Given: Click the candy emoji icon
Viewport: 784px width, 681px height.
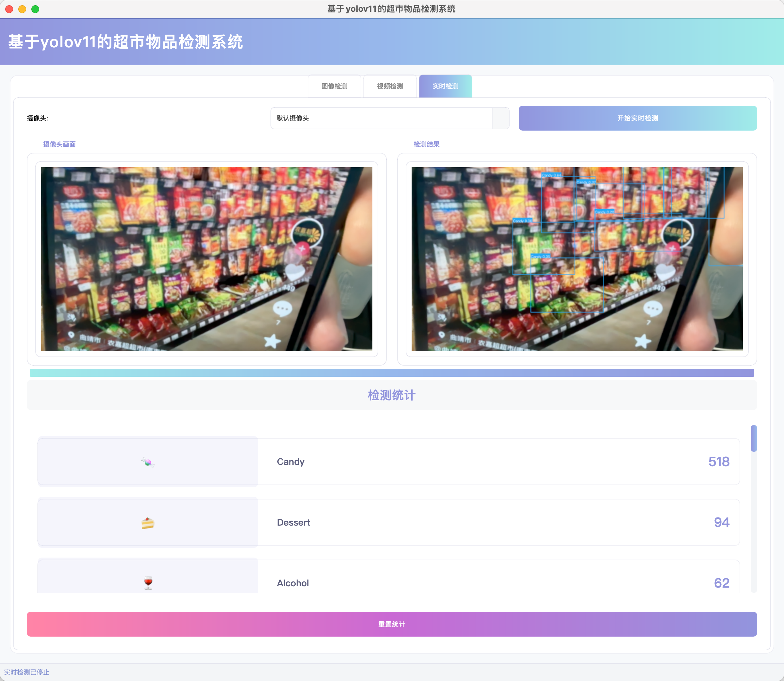Looking at the screenshot, I should coord(148,462).
